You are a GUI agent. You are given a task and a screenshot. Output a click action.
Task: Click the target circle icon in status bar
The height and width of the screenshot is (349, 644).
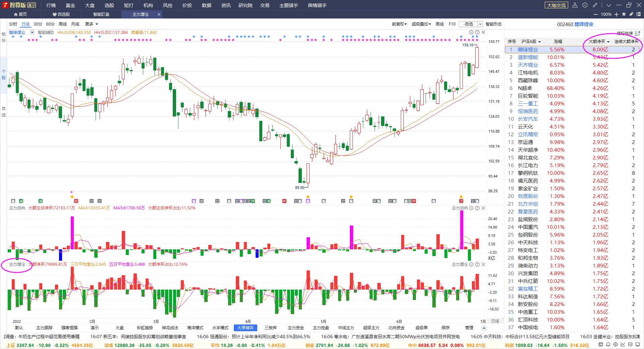tap(615, 344)
